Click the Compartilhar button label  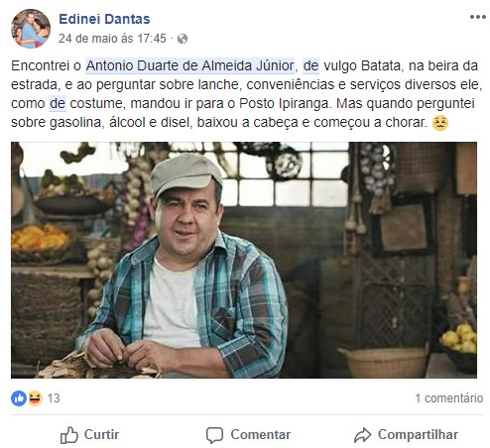click(x=418, y=434)
